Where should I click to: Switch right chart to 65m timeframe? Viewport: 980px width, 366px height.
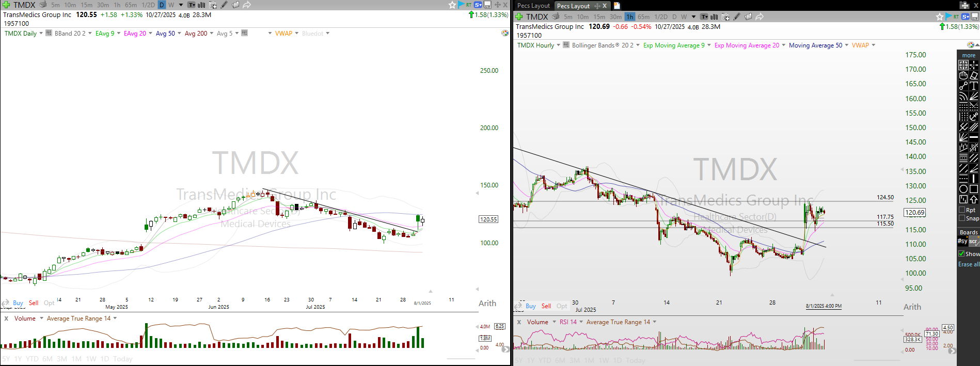[x=644, y=17]
